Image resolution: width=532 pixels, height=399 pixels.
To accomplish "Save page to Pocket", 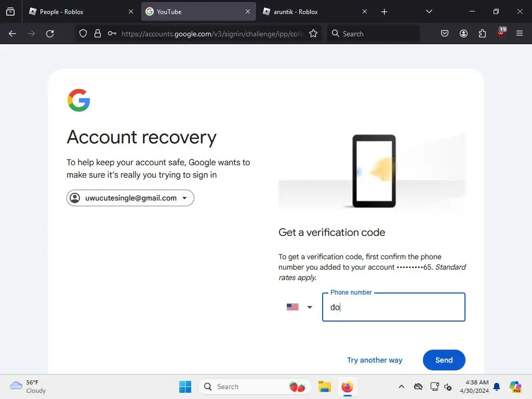I will coord(445,33).
